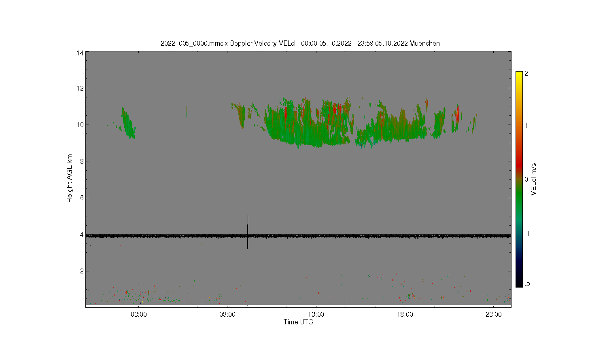Image resolution: width=607 pixels, height=364 pixels.
Task: Click the 12 km height tick label
Action: (80, 88)
